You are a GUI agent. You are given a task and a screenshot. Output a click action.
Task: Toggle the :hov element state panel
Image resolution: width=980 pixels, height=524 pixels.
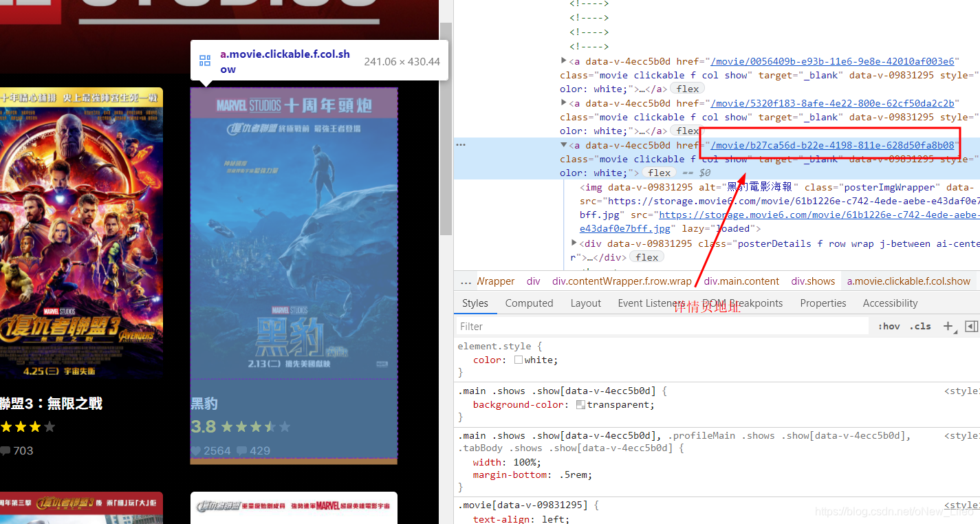tap(889, 326)
